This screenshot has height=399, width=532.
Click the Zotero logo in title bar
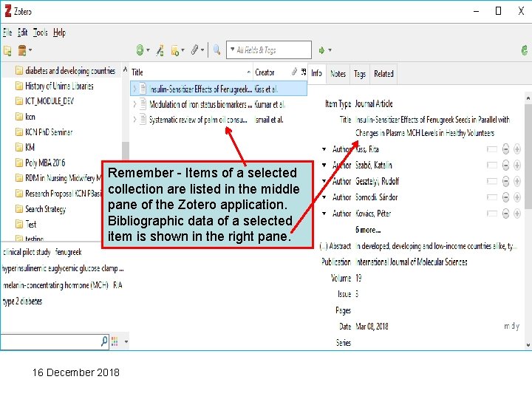coord(8,11)
